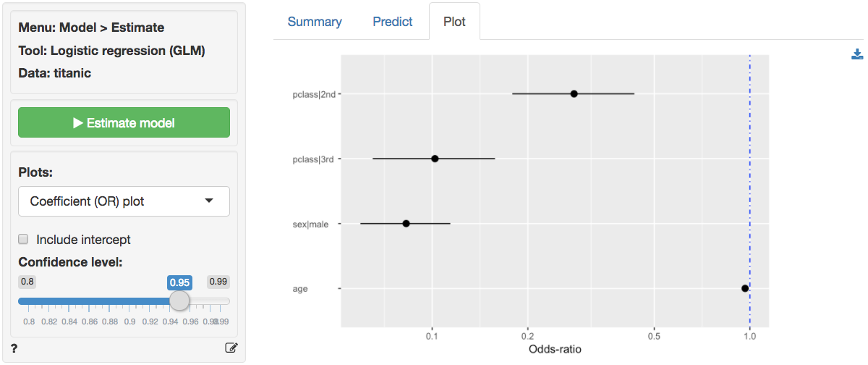Click the 0.9 tick on confidence slider
Image resolution: width=868 pixels, height=365 pixels.
[x=130, y=321]
